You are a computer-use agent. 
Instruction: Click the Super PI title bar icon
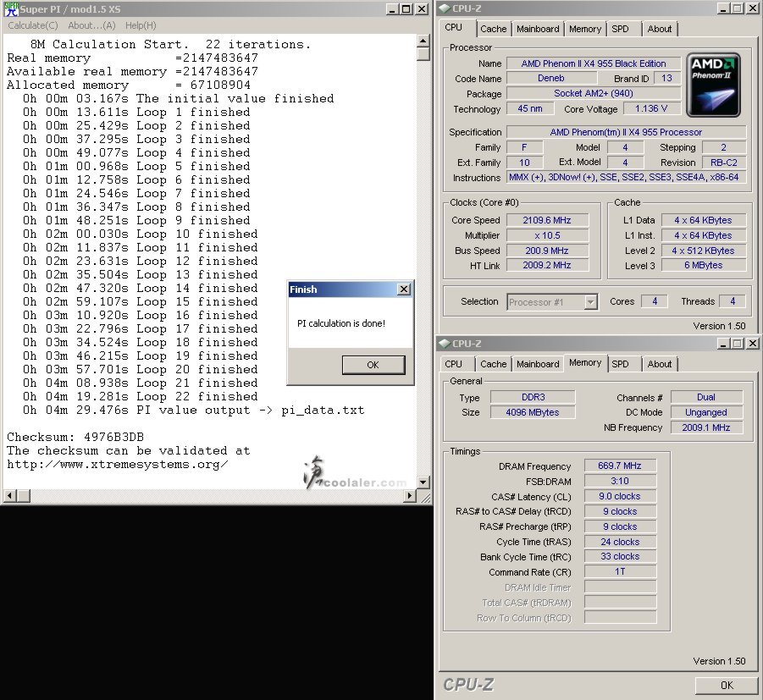coord(11,8)
